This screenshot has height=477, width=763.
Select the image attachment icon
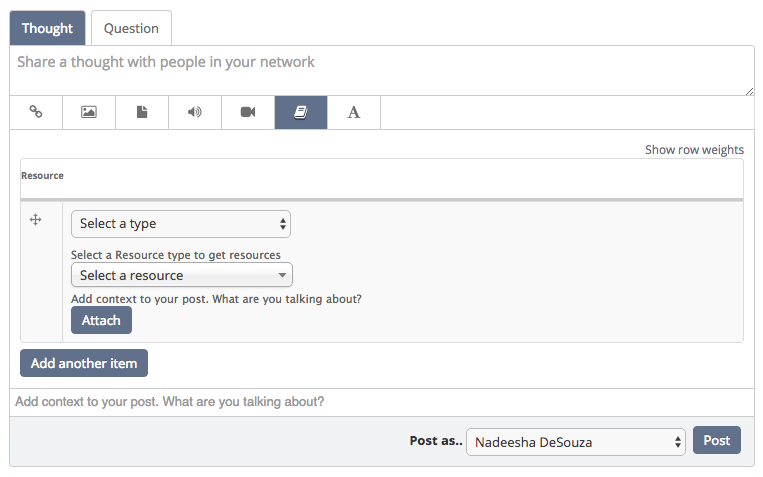click(89, 112)
